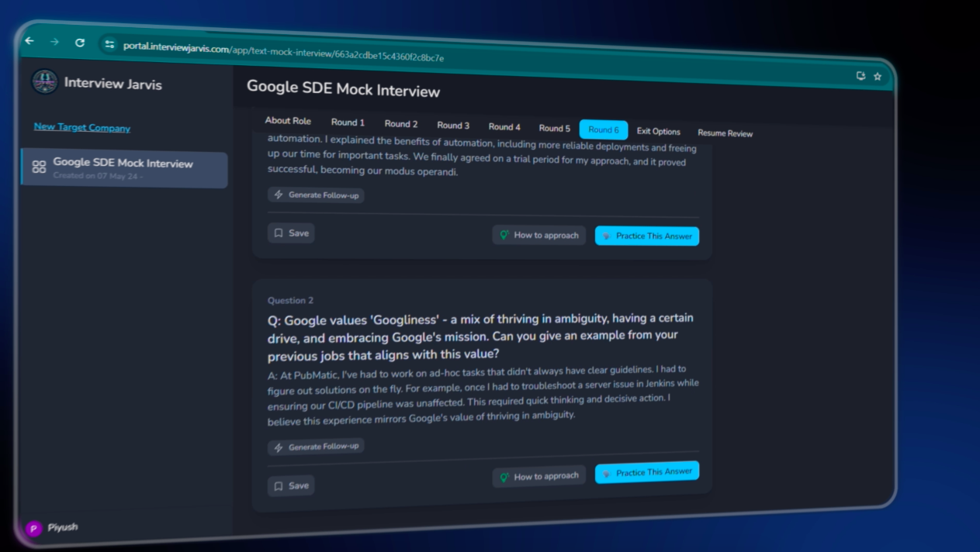Practice This Answer for Question 2
Image resolution: width=980 pixels, height=552 pixels.
(x=647, y=472)
